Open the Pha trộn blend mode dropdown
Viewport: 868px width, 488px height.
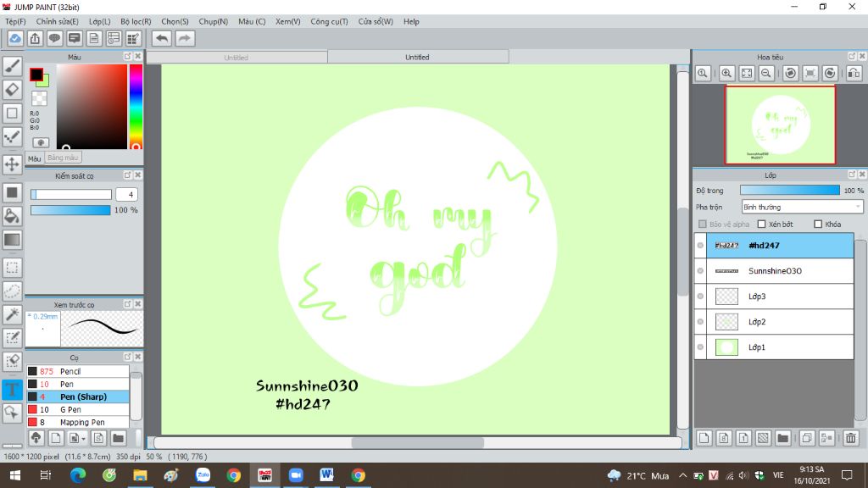(802, 207)
